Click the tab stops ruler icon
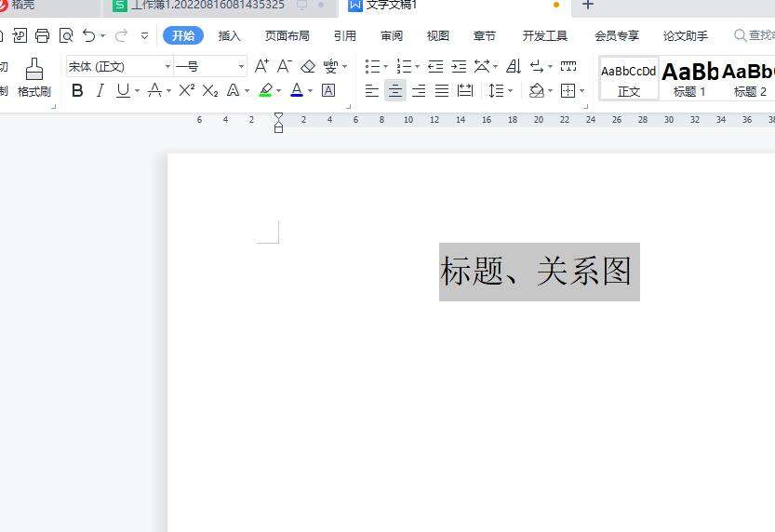Viewport: 775px width, 532px height. tap(568, 66)
